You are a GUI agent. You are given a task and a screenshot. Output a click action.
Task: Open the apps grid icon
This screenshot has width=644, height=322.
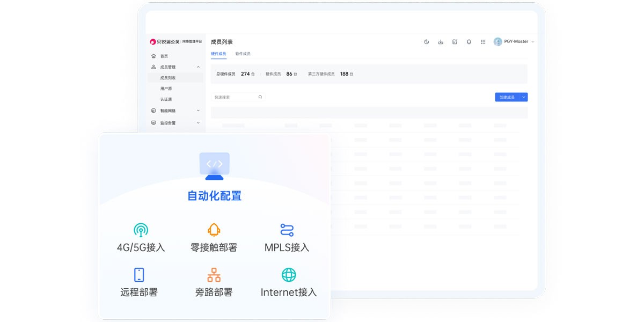483,42
